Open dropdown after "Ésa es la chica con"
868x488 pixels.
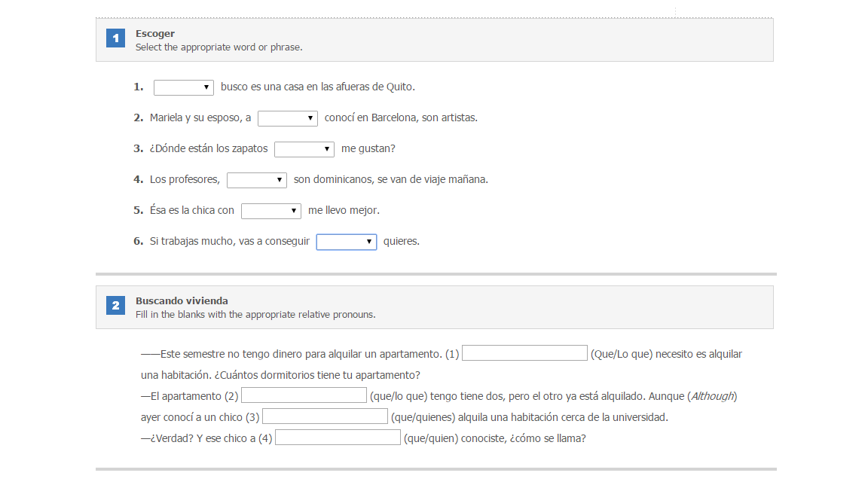271,212
